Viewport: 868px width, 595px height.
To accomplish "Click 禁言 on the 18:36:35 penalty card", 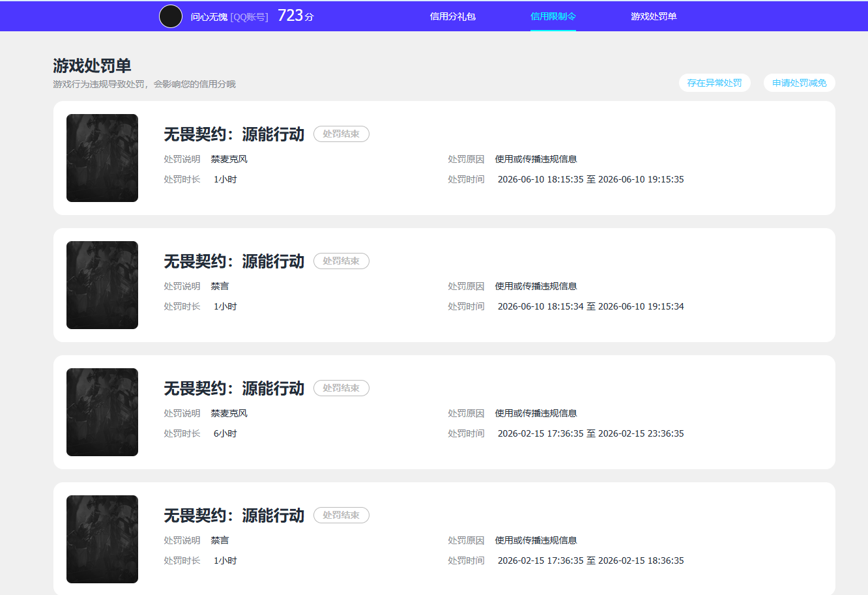I will (x=220, y=540).
